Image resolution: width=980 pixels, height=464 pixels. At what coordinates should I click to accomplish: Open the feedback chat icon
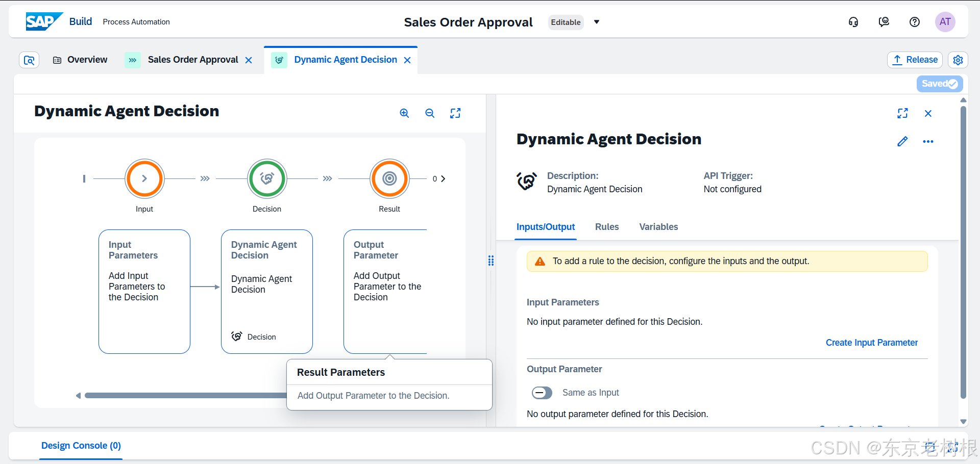tap(884, 22)
